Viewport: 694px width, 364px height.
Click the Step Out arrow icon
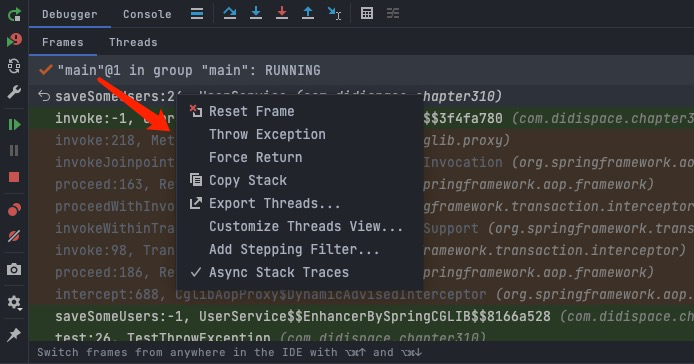pyautogui.click(x=308, y=13)
